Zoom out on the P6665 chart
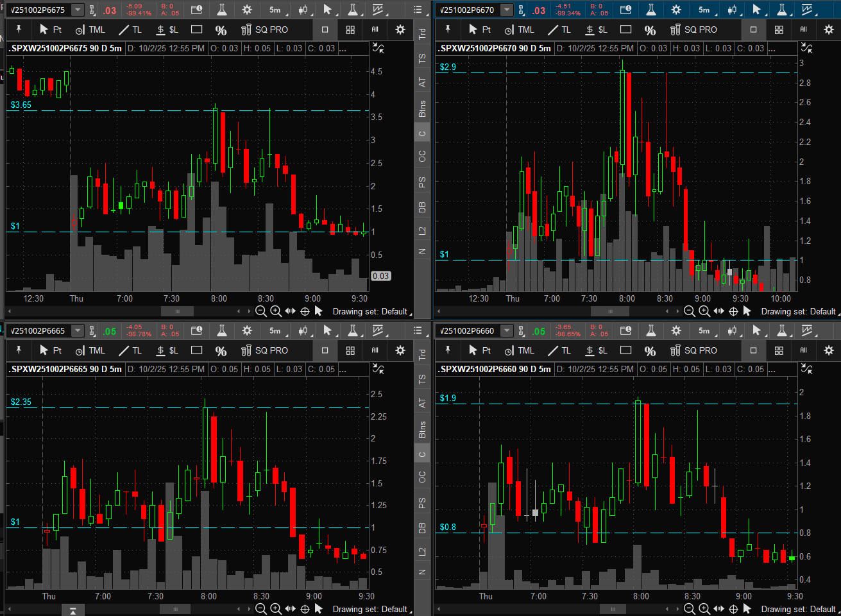Screen dimensions: 841x616 pyautogui.click(x=261, y=609)
